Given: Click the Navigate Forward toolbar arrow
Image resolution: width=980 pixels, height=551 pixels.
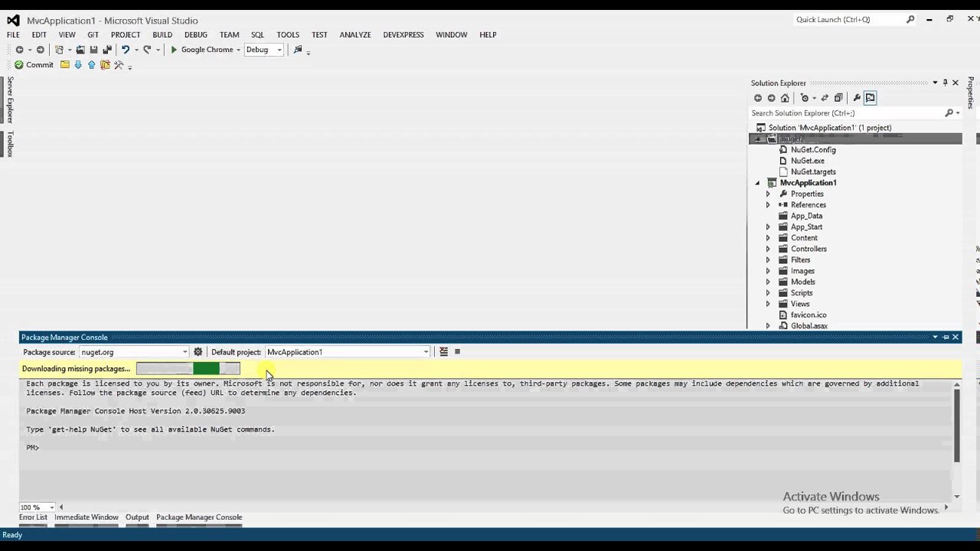Looking at the screenshot, I should (x=40, y=50).
